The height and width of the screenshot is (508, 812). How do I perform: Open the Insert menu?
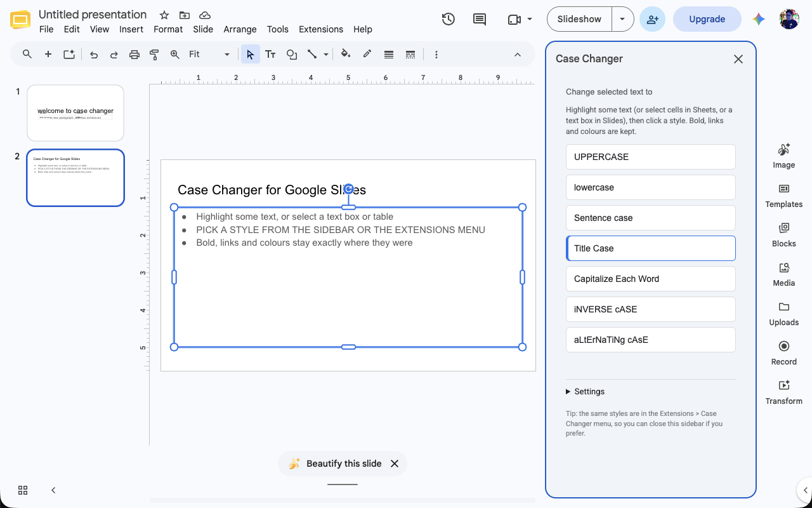click(131, 29)
